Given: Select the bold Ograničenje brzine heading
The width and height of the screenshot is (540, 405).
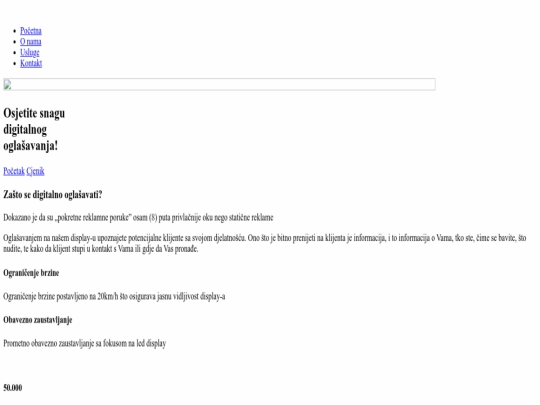Looking at the screenshot, I should (31, 273).
